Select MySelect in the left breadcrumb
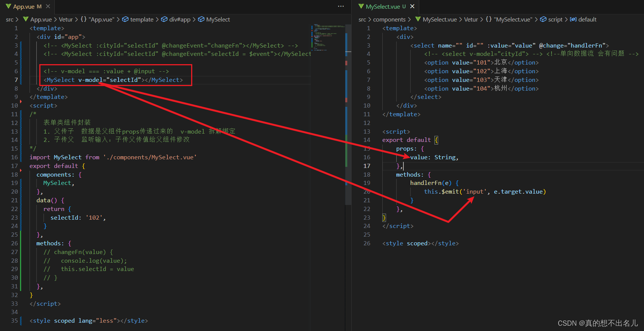 tap(218, 19)
